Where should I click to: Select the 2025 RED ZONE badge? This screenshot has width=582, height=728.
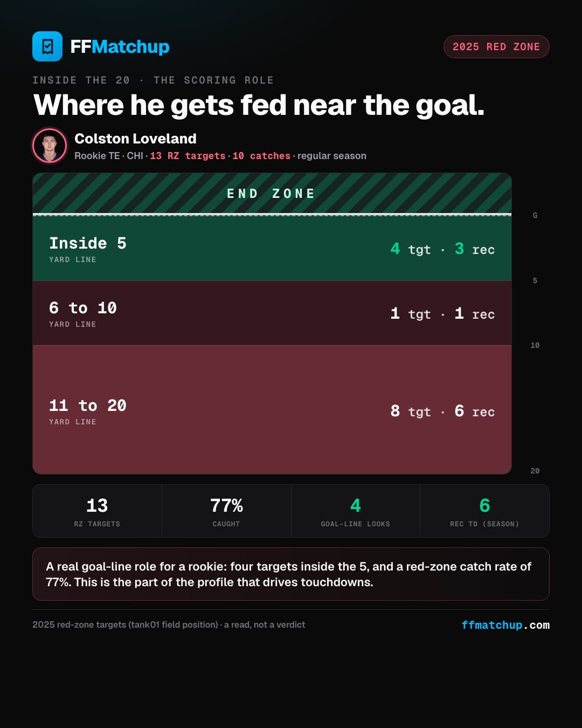click(x=496, y=47)
